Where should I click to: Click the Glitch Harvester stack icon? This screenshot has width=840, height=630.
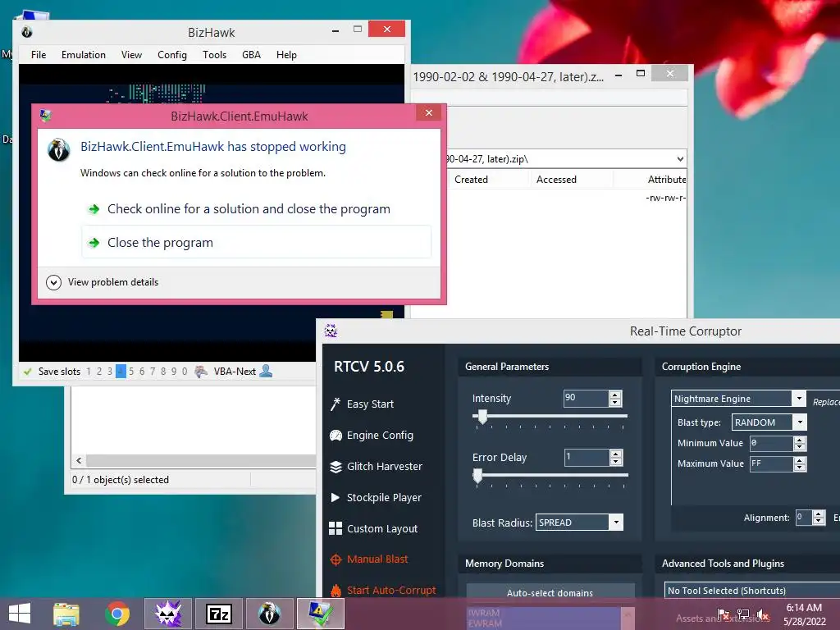pos(336,467)
